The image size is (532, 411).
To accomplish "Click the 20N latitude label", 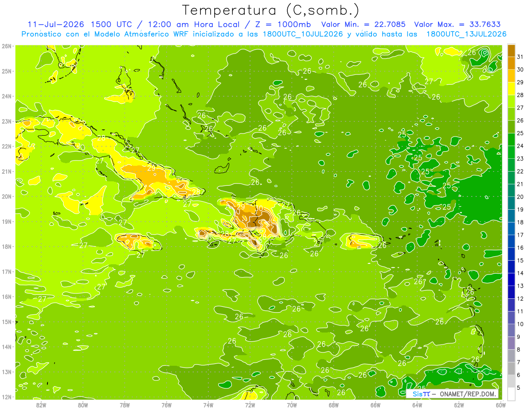I will [x=7, y=196].
